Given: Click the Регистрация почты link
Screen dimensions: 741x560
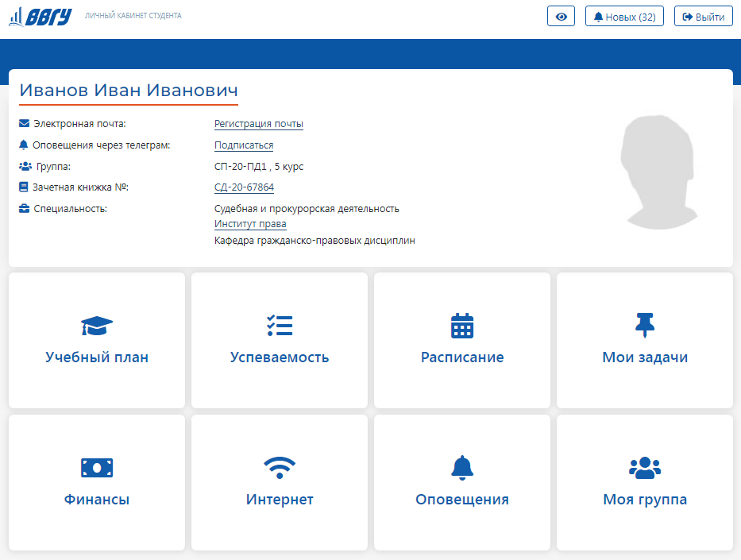Looking at the screenshot, I should pyautogui.click(x=259, y=124).
